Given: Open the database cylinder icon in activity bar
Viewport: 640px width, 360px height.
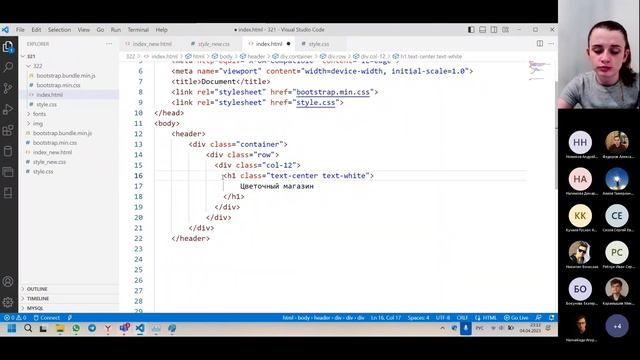Looking at the screenshot, I should click(x=8, y=151).
